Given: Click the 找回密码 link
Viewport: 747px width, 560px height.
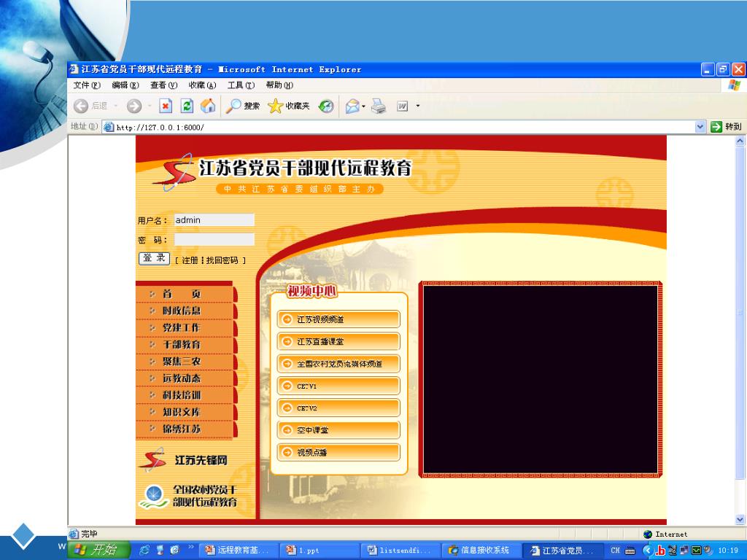Looking at the screenshot, I should tap(222, 260).
